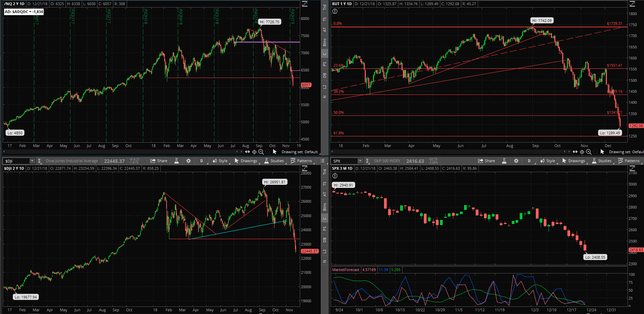Open the Style menu in the SPX toolbar
644x314 pixels.
(x=548, y=161)
